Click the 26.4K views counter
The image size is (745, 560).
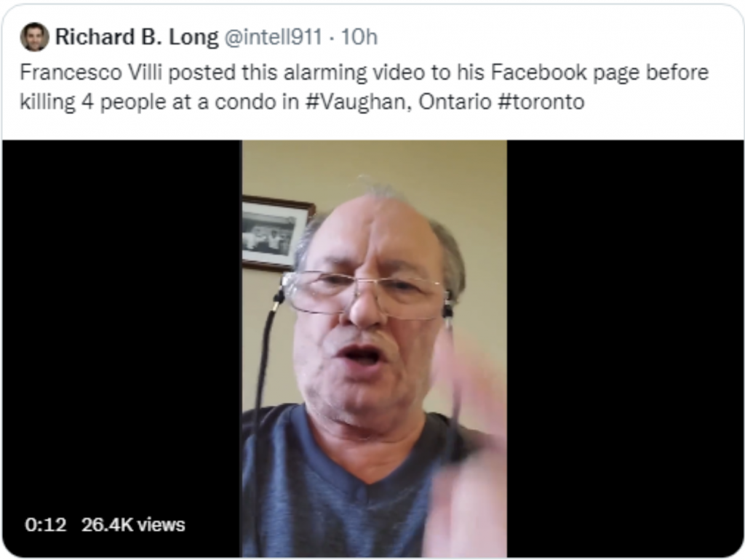(133, 525)
